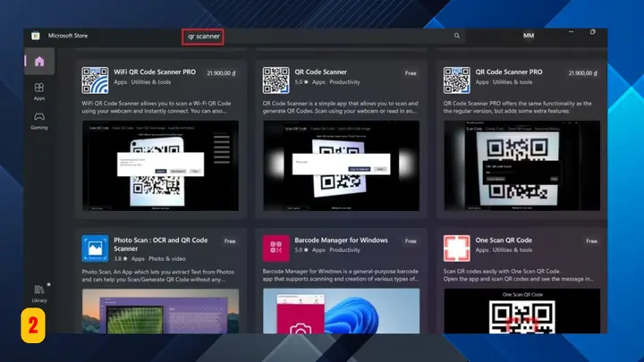Open the Home section in the sidebar
Viewport: 644px width, 362px height.
click(x=39, y=62)
